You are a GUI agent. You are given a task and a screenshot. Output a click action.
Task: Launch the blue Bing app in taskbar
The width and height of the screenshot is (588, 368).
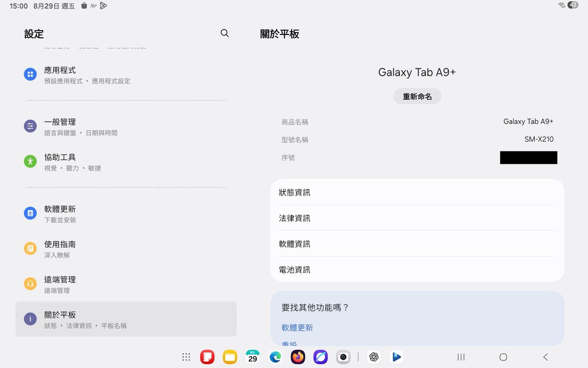[396, 357]
